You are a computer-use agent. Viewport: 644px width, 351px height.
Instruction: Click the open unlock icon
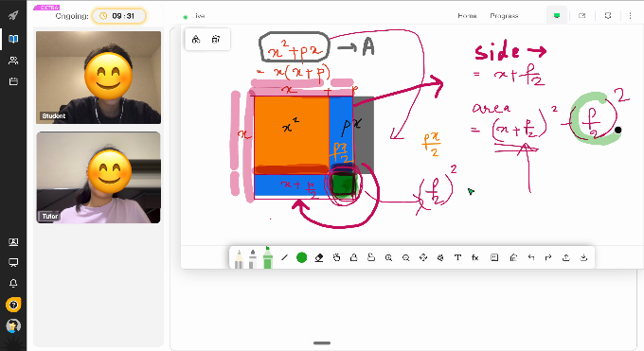click(371, 257)
